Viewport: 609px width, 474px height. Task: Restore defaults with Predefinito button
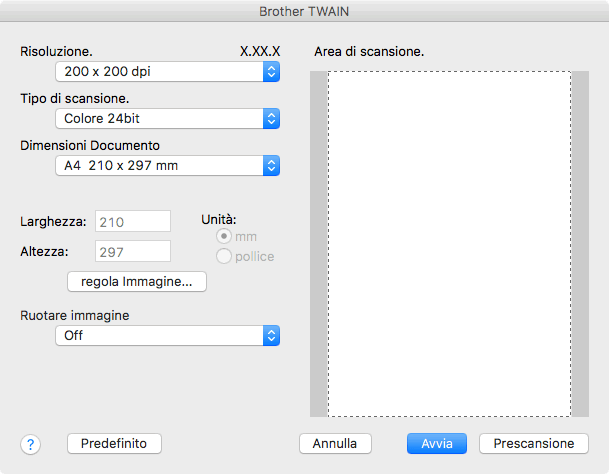coord(114,444)
